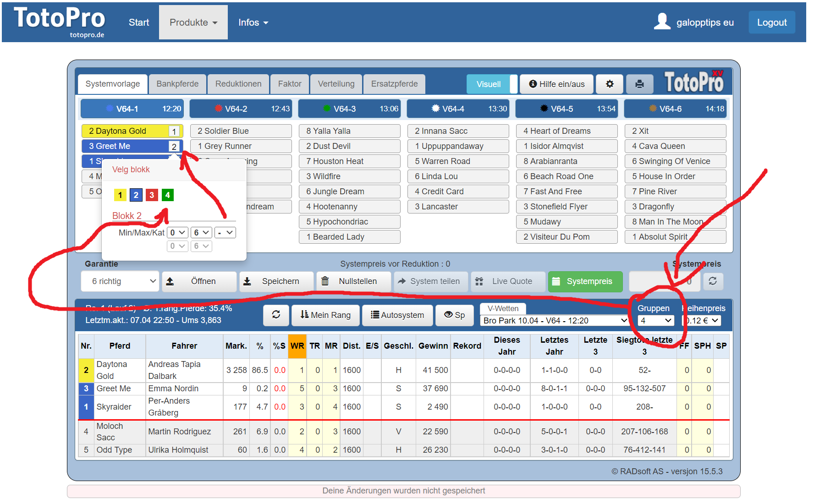Toggle help with Hilfe ein/aus
Image resolution: width=814 pixels, height=504 pixels.
557,84
